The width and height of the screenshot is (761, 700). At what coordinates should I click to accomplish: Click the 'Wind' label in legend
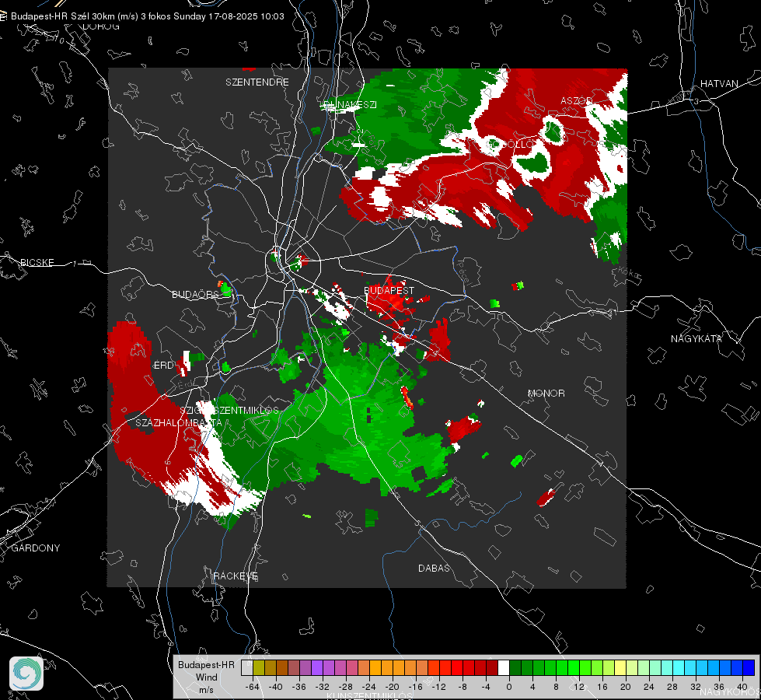point(206,677)
